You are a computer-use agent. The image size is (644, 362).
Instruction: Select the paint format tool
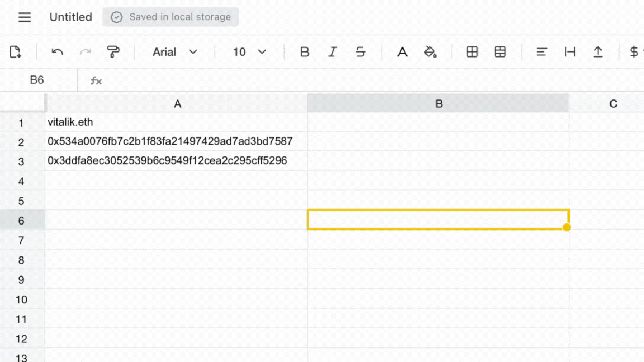(x=113, y=51)
